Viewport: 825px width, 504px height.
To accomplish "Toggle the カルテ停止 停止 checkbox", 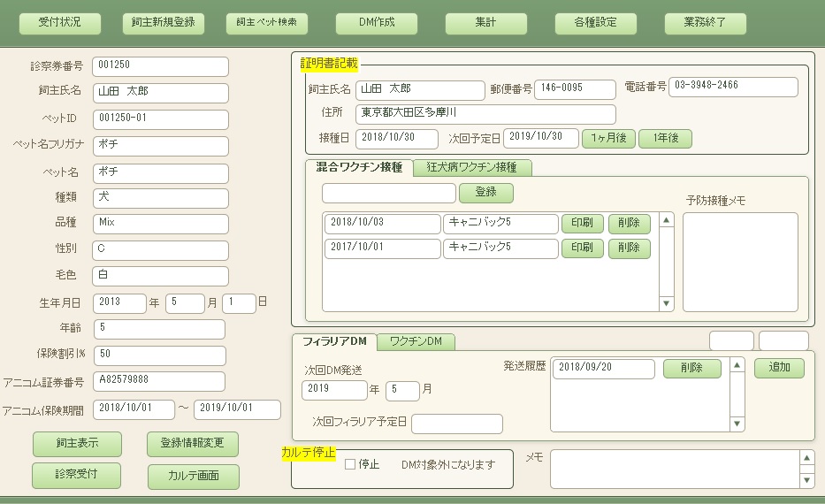I will [350, 464].
